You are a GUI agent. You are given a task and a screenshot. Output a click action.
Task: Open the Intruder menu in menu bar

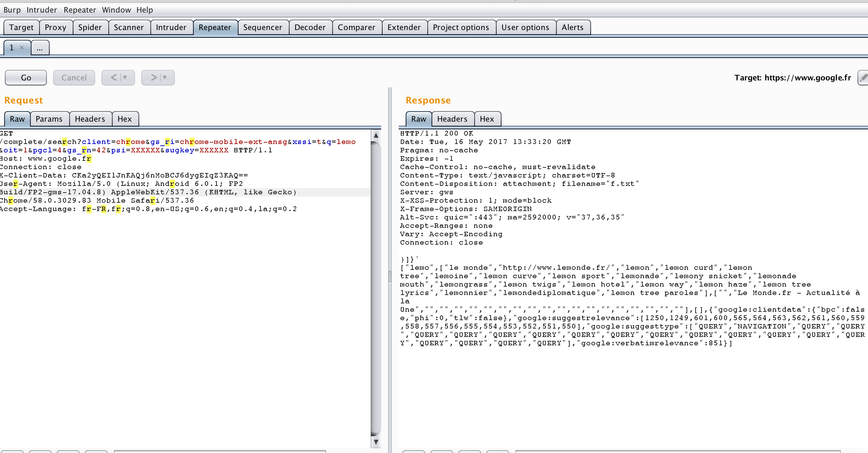[42, 10]
